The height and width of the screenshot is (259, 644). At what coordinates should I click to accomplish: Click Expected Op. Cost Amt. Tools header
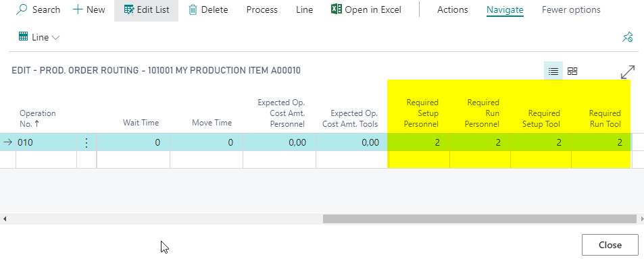click(350, 118)
